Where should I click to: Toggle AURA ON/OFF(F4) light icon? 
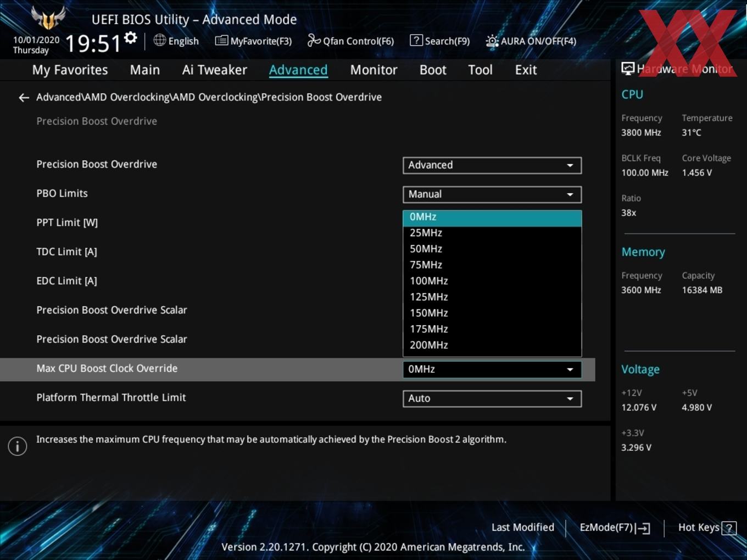[492, 41]
